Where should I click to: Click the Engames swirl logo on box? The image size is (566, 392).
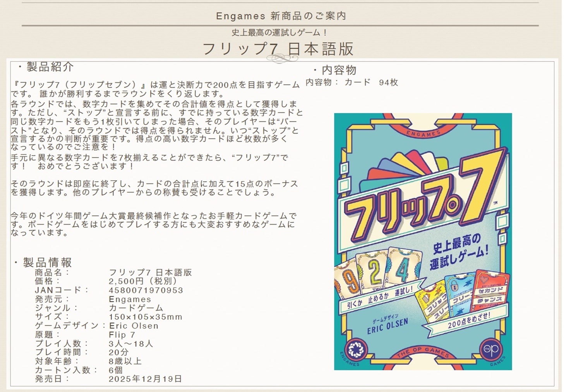356,349
